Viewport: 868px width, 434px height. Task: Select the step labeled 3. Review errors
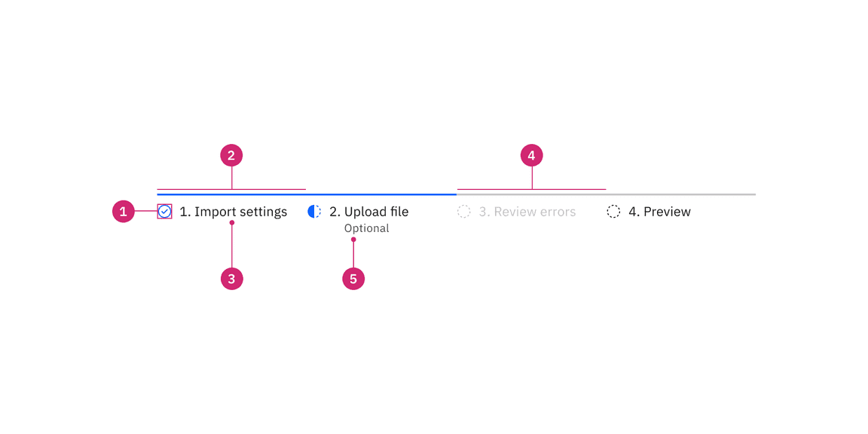527,212
